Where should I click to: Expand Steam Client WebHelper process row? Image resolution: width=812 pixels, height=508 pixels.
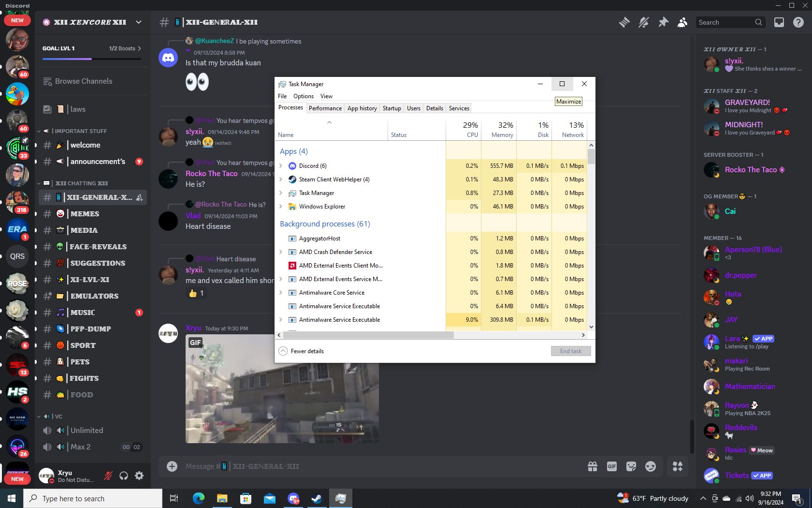point(281,179)
